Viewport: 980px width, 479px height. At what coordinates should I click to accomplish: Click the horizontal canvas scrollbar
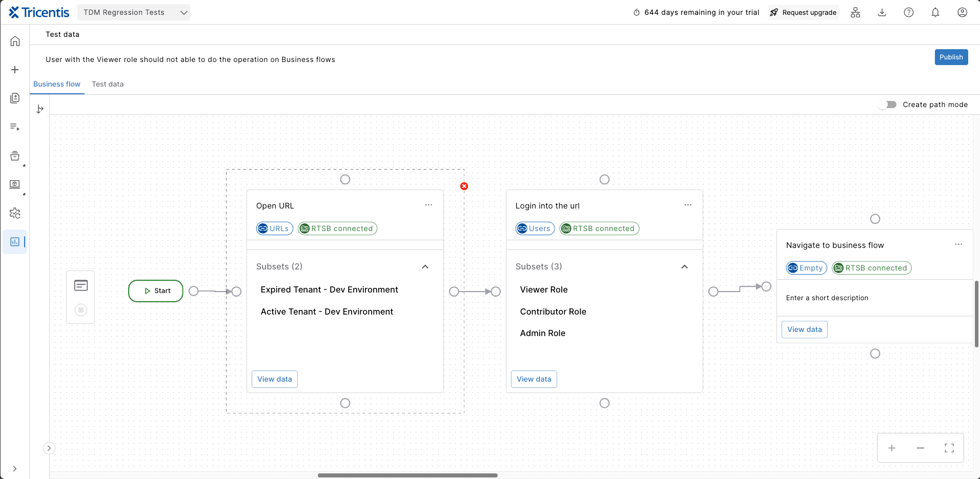(407, 475)
